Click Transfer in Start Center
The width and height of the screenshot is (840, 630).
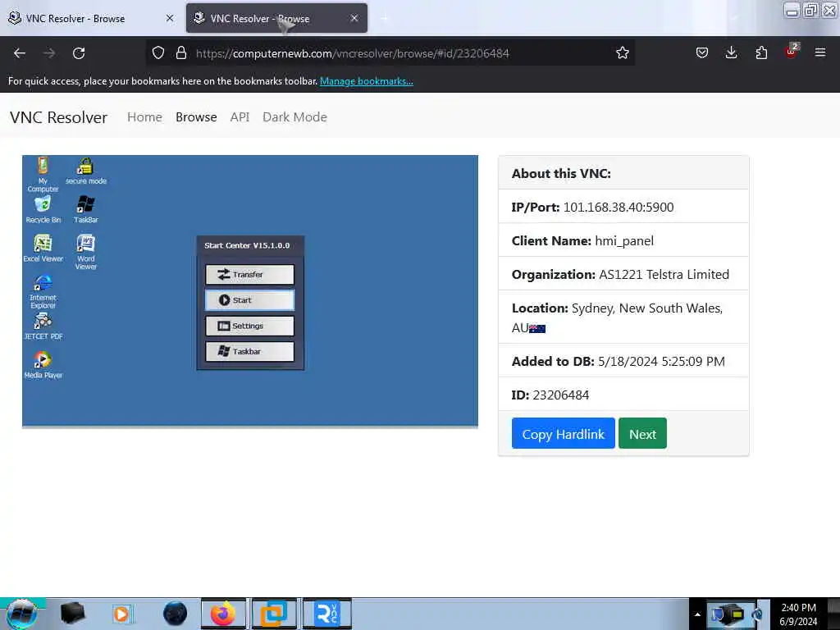pyautogui.click(x=249, y=274)
